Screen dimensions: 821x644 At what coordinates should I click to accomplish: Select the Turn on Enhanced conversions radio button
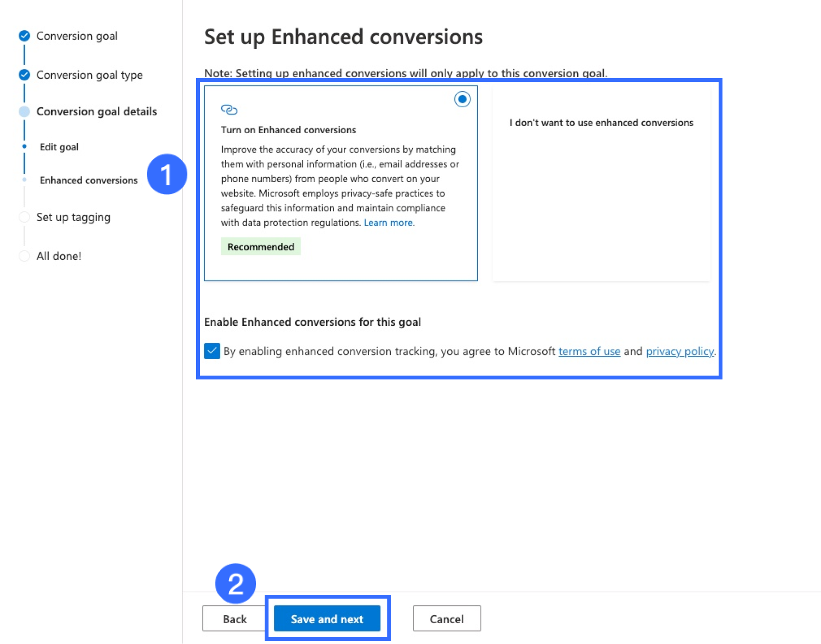462,99
